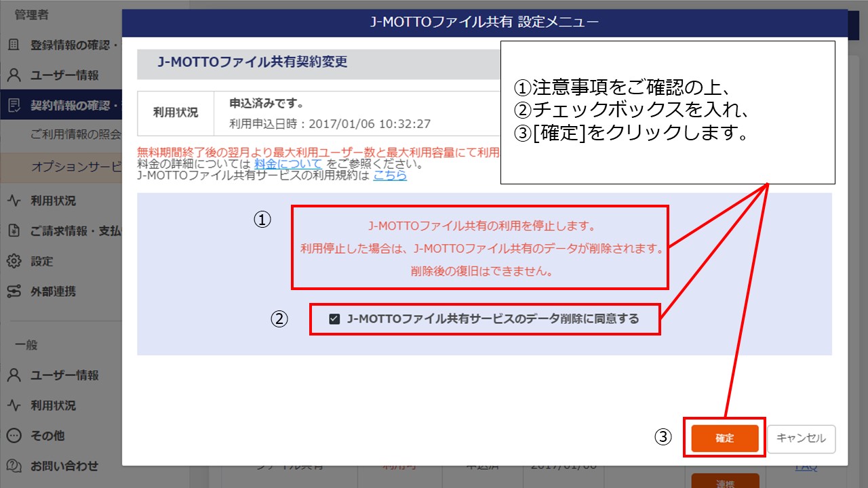Click the 設定 gear icon in sidebar
The image size is (868, 488).
pos(14,261)
